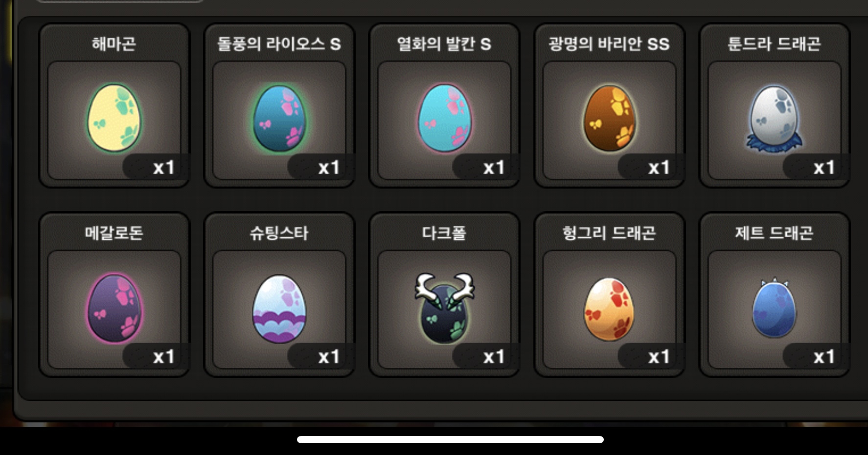The width and height of the screenshot is (868, 455).
Task: Select the orange 헝그리 드래곤 egg
Action: click(609, 309)
